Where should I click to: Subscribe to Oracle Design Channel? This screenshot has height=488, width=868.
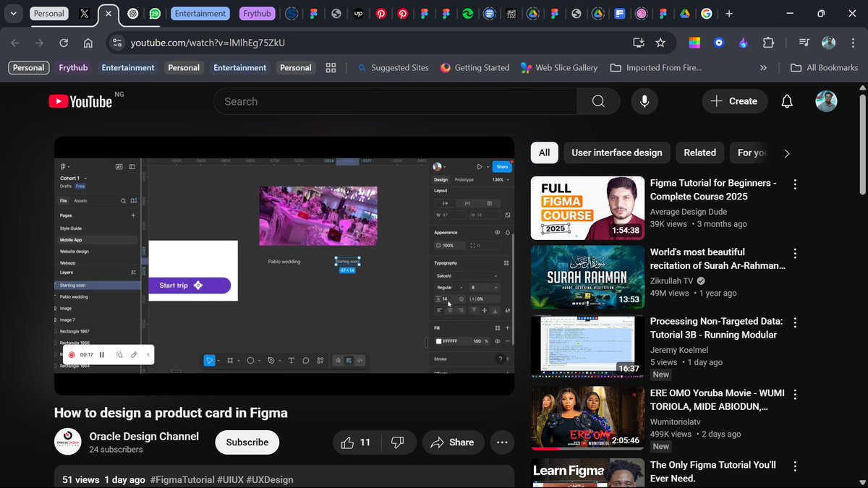[247, 442]
